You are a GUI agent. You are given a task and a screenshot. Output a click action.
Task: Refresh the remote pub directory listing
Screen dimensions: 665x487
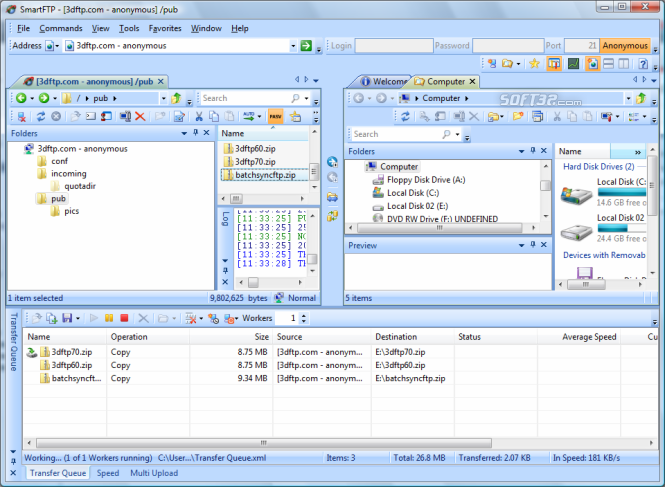point(41,116)
